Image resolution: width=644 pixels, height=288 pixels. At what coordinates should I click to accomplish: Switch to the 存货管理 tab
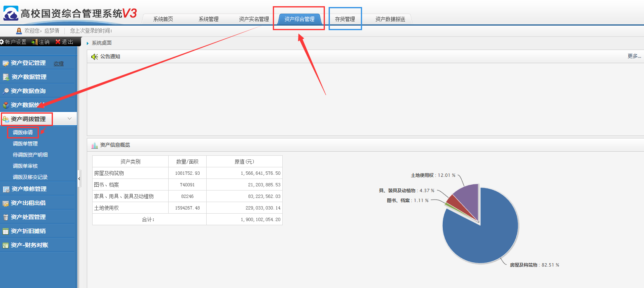click(x=345, y=19)
